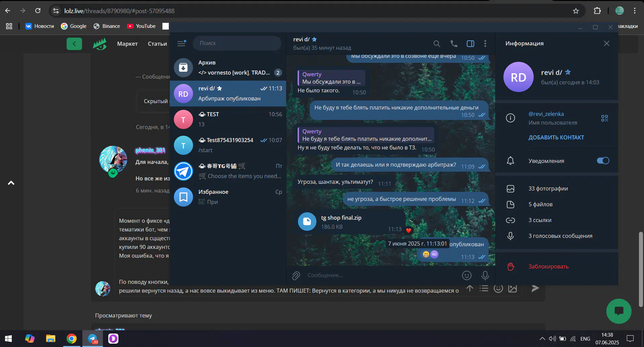
Task: Open Telegram hamburger menu
Action: tap(182, 43)
